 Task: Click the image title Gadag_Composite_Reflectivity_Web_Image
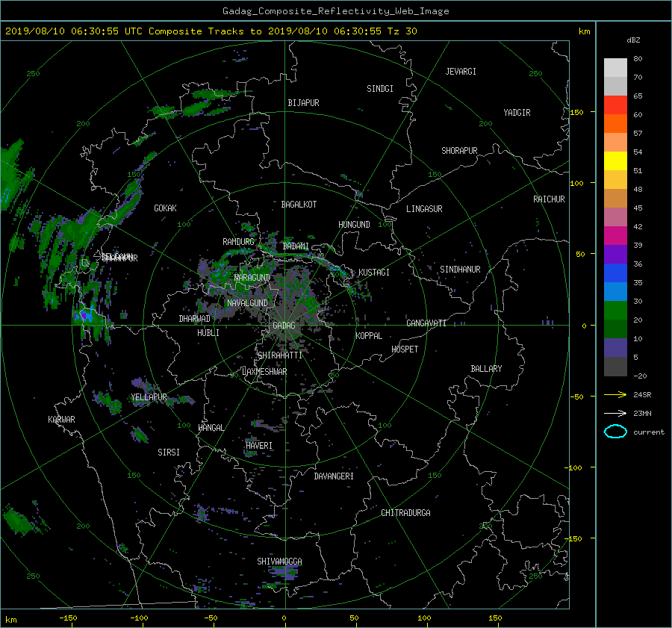[x=335, y=11]
